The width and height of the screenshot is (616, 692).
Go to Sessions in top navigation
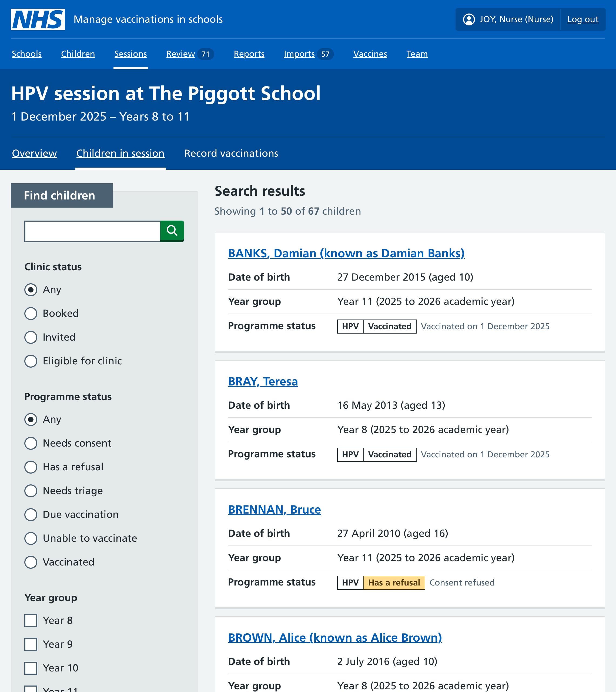coord(131,54)
